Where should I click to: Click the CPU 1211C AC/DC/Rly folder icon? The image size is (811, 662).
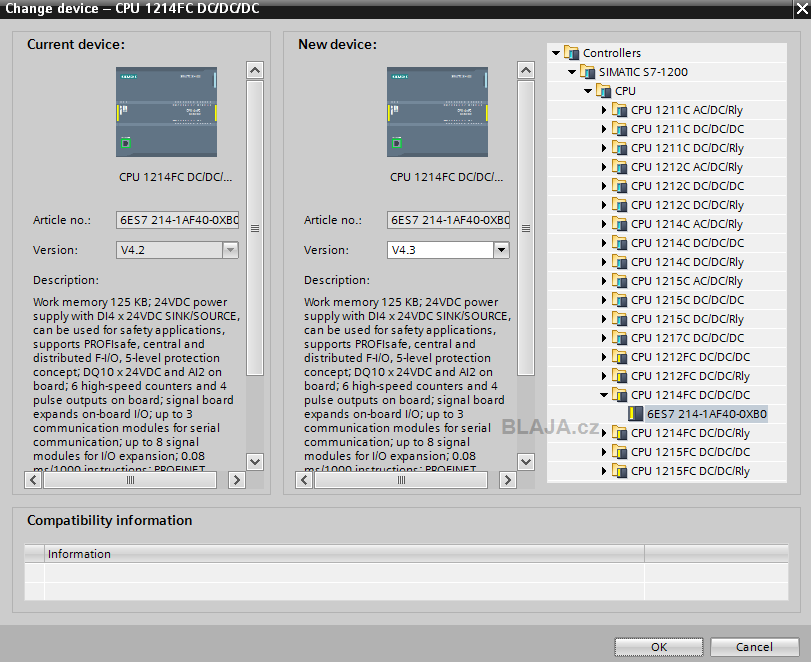[x=620, y=110]
